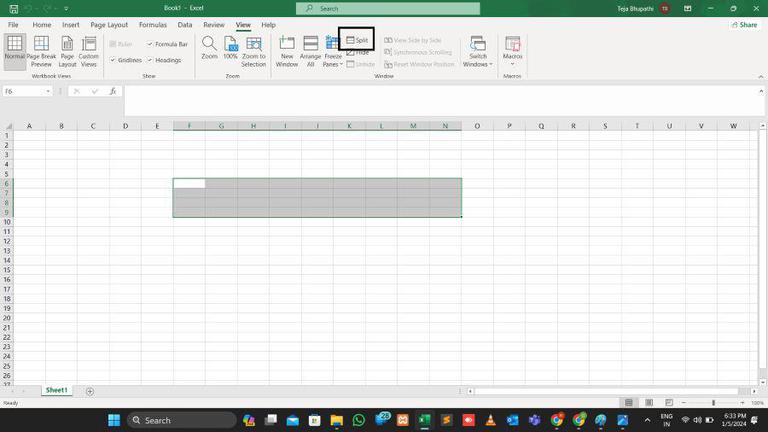Screen dimensions: 768x432
Task: Click zoom out minus in status bar
Action: [x=683, y=403]
